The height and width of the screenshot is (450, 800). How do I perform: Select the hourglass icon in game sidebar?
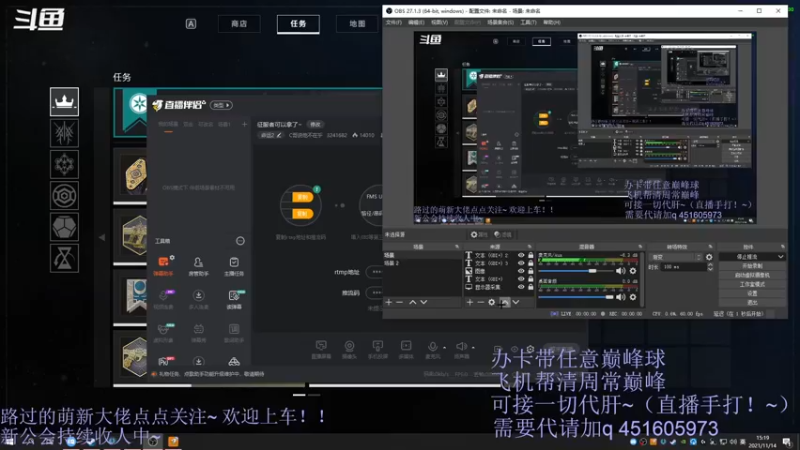(64, 258)
